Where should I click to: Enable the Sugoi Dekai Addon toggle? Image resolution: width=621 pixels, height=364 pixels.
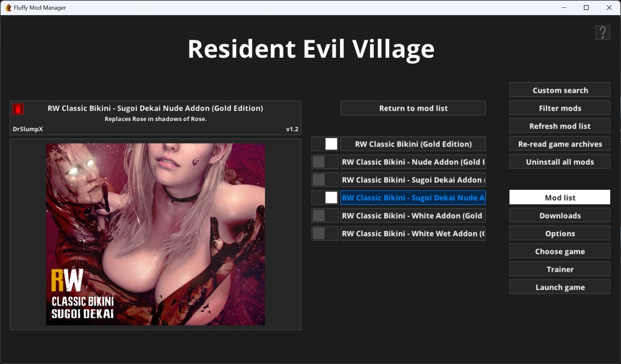pyautogui.click(x=325, y=180)
